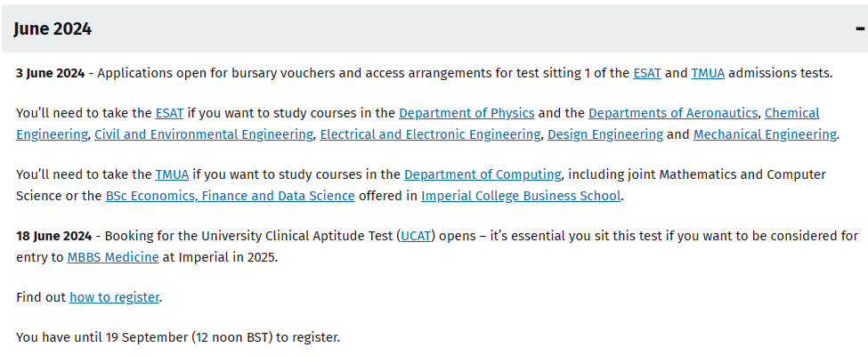The height and width of the screenshot is (356, 868).
Task: Select the Design Engineering link
Action: (605, 134)
